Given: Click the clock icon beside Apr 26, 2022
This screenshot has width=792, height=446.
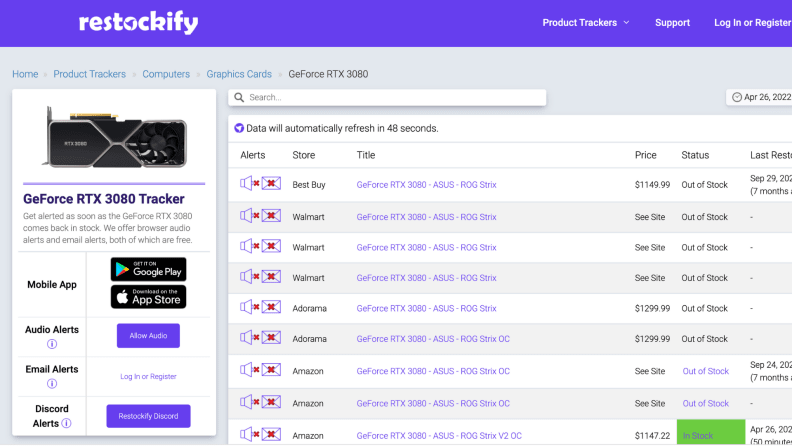Looking at the screenshot, I should pyautogui.click(x=737, y=97).
